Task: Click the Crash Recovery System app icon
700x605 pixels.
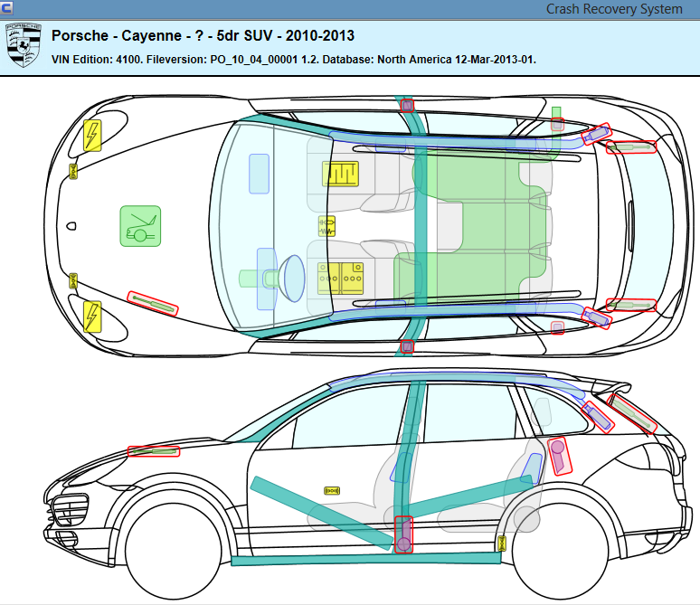Action: click(x=6, y=7)
